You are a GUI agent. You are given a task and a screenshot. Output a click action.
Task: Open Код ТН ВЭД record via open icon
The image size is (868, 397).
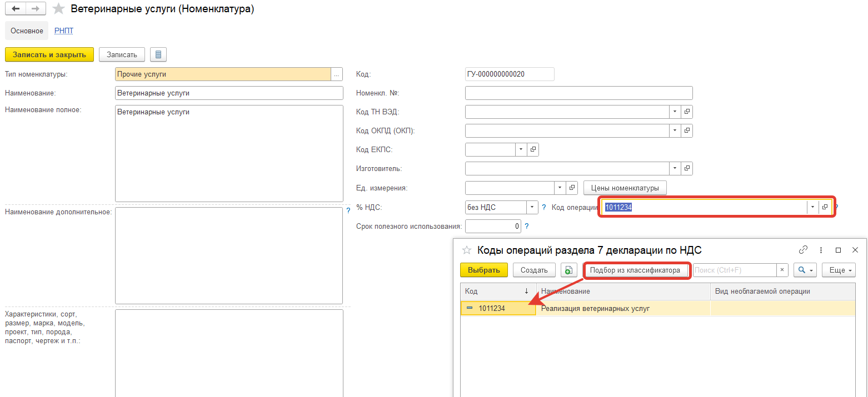click(687, 112)
